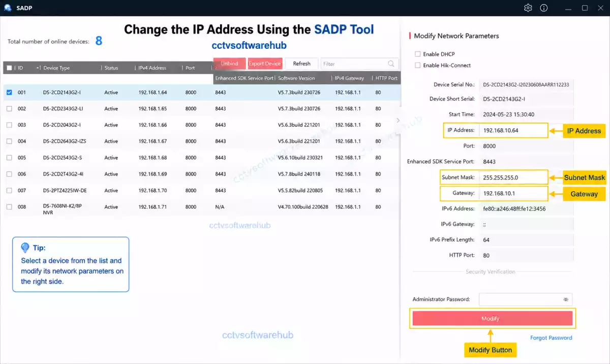
Task: Click the IPv6 Prefix Length field
Action: click(x=526, y=239)
